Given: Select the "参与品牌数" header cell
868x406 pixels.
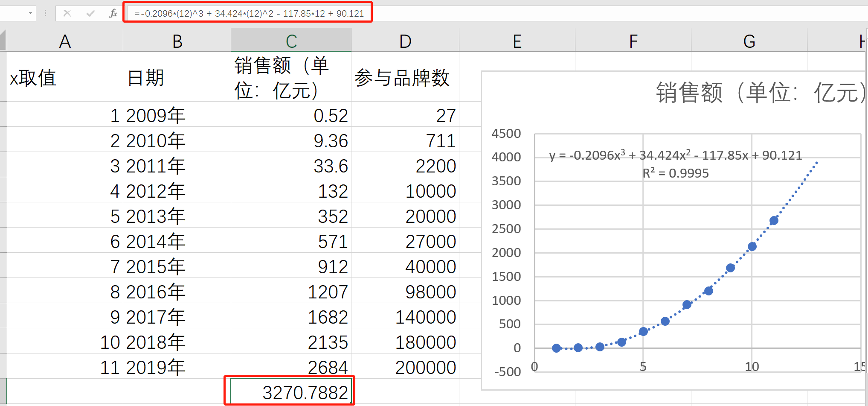Looking at the screenshot, I should coord(405,77).
